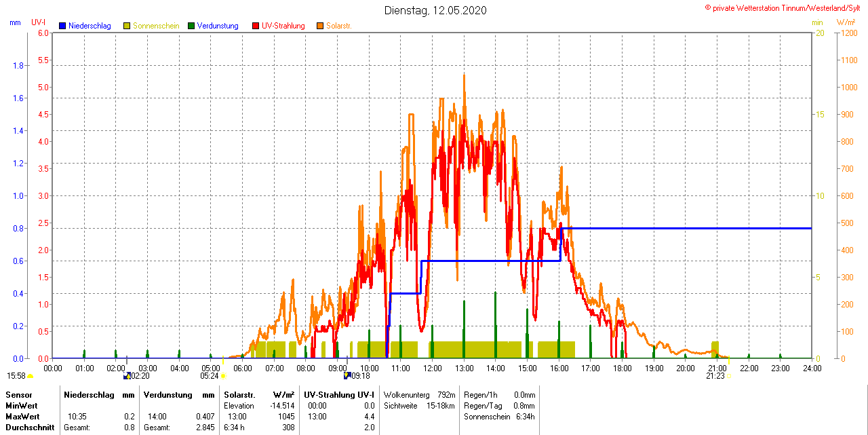Click the sunrise icon at 05:24

(223, 375)
